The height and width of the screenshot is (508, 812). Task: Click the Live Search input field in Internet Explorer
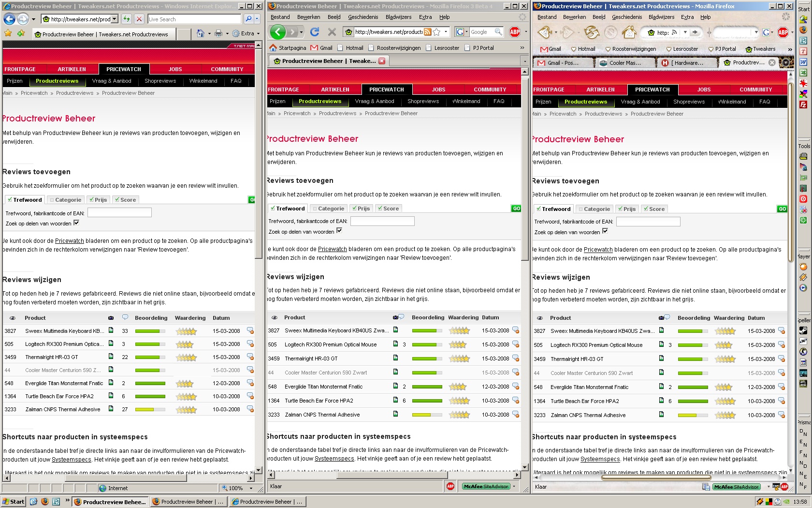coord(193,19)
